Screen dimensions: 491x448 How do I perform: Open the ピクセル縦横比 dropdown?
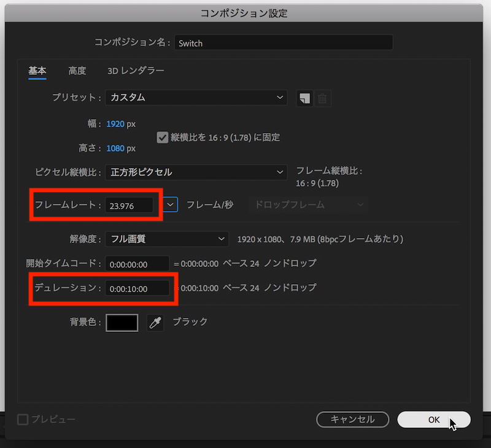click(196, 172)
